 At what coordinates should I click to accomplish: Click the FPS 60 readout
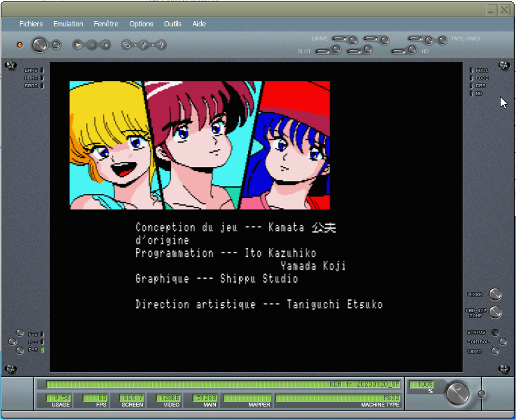[95, 398]
